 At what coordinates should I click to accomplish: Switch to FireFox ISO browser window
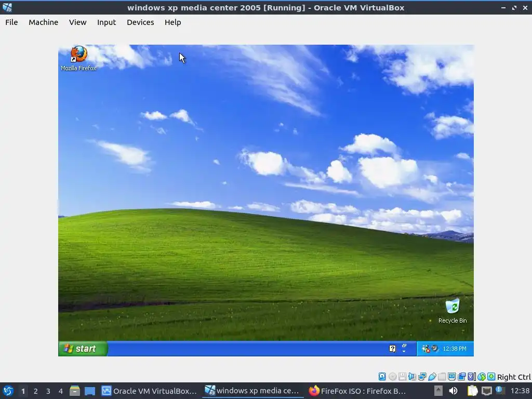tap(357, 391)
